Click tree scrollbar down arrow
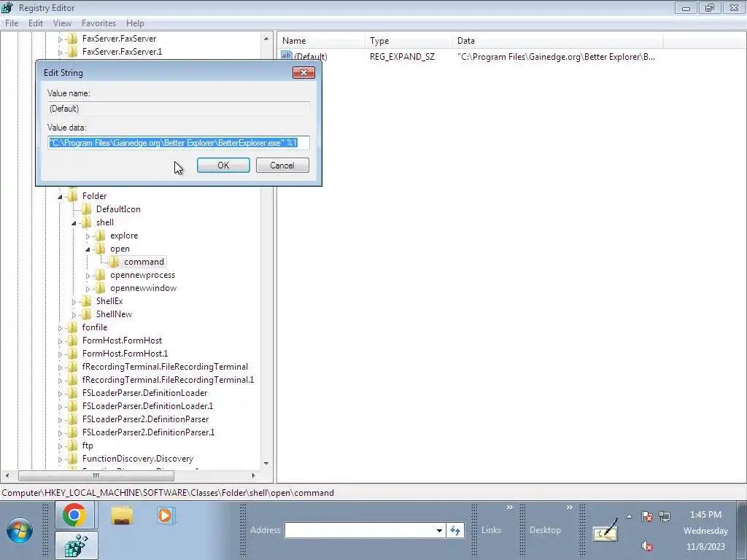Viewport: 747px width, 560px height. pos(266,463)
